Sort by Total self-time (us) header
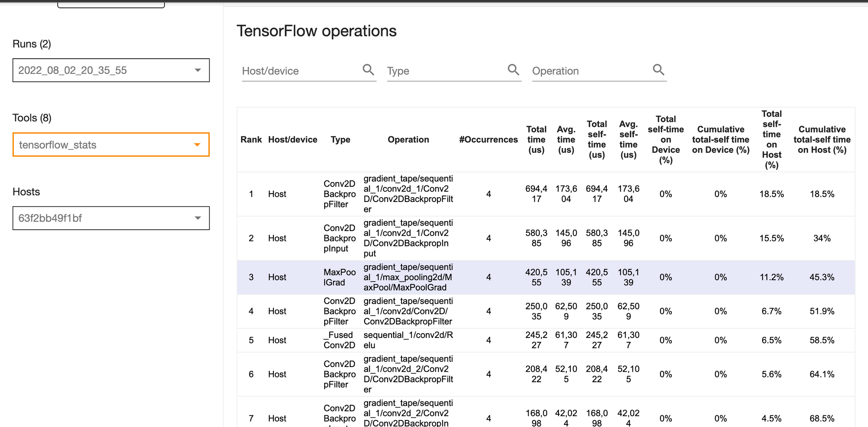Image resolution: width=868 pixels, height=427 pixels. tap(597, 139)
